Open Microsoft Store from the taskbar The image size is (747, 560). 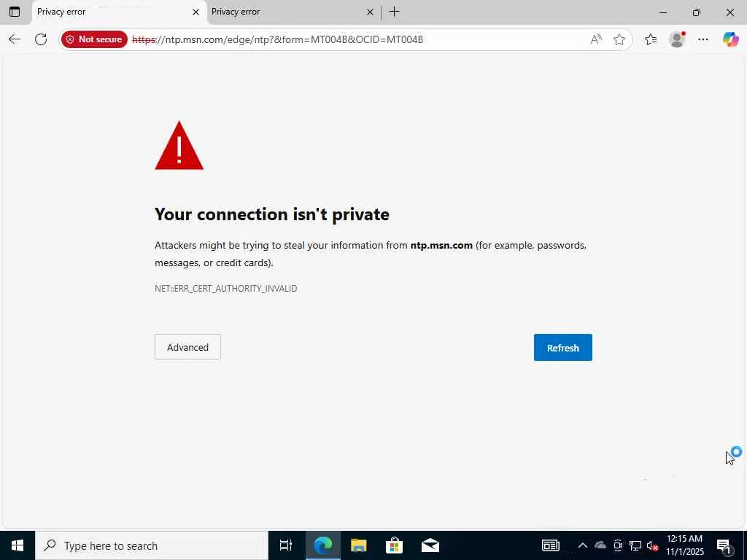point(395,545)
